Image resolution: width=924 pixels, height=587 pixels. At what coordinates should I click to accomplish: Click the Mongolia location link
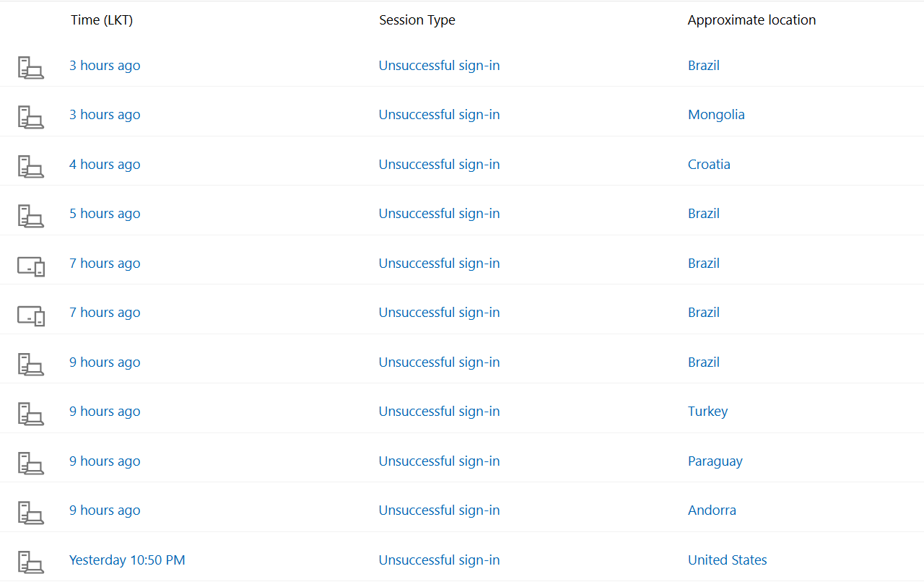716,114
